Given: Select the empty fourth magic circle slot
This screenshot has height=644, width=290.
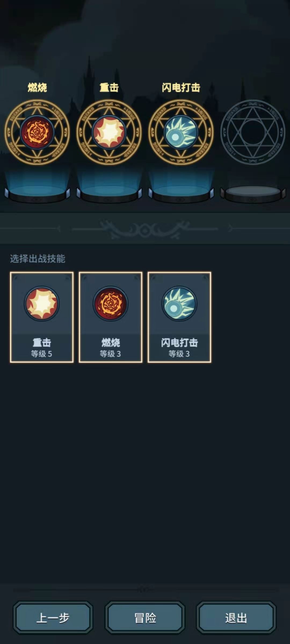Looking at the screenshot, I should 253,132.
